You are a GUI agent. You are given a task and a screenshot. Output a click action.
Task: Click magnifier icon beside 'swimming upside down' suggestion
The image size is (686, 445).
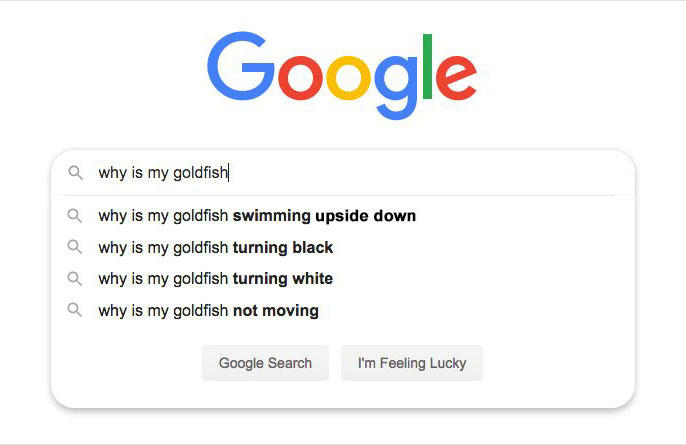pos(74,216)
